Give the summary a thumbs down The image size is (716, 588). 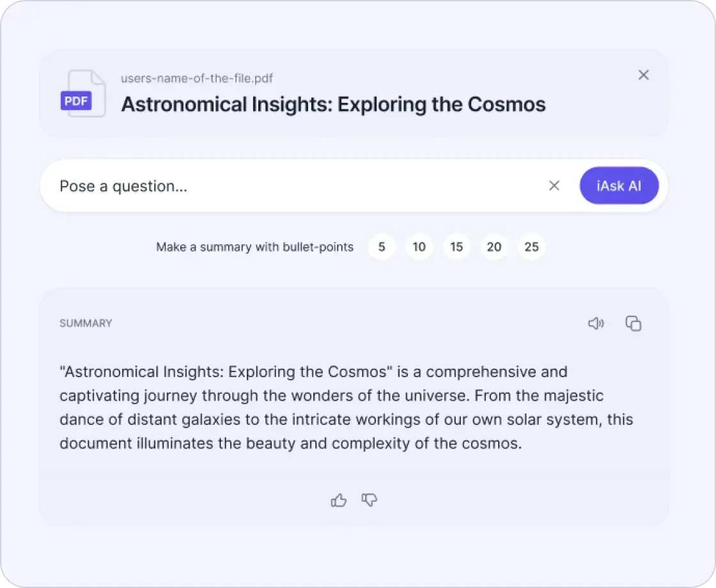point(370,501)
